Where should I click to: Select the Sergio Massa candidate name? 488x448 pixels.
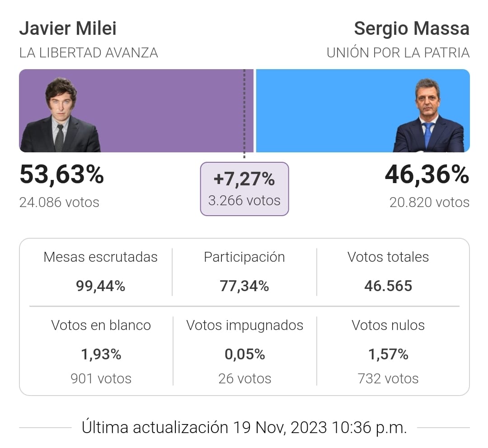[411, 29]
